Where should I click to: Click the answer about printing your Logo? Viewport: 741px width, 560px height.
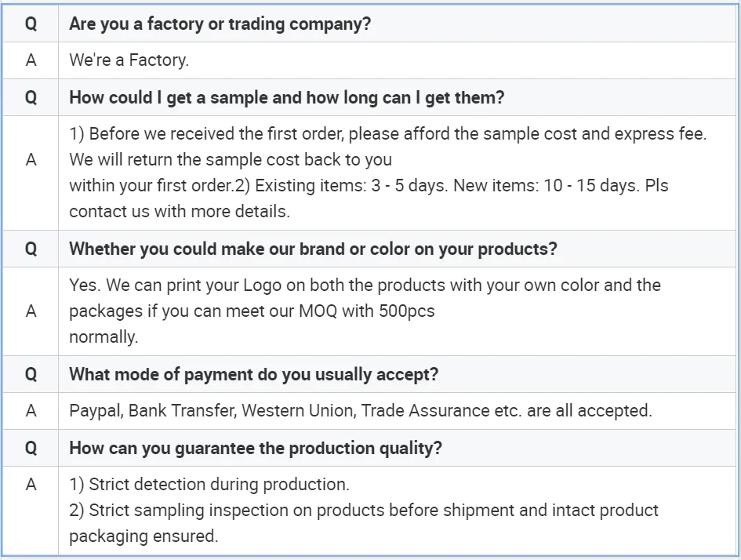pos(365,285)
